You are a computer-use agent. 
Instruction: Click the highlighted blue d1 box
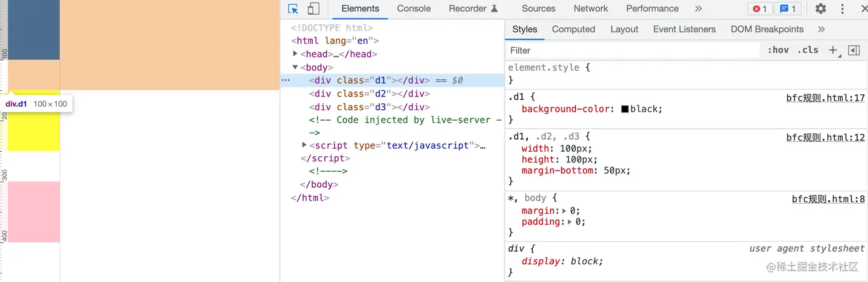34,30
